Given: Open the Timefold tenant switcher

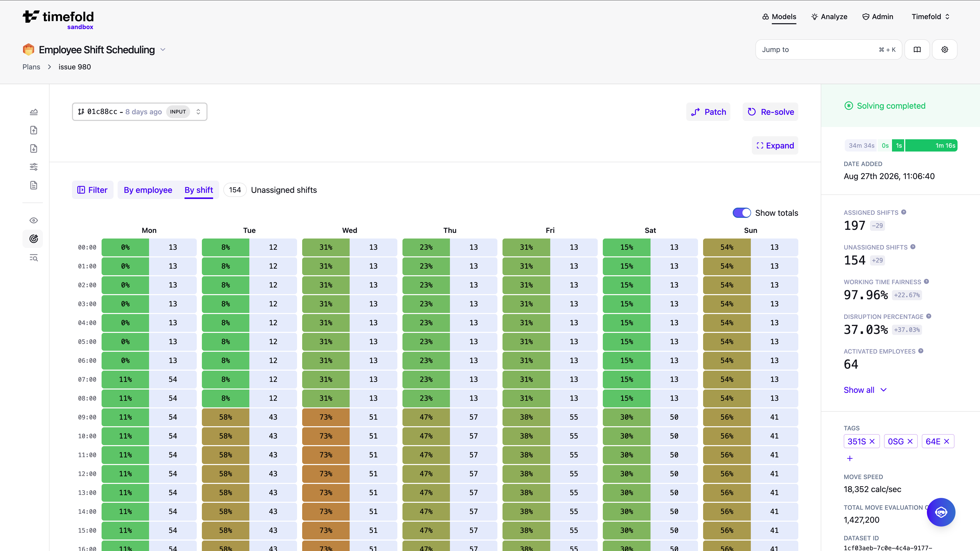Looking at the screenshot, I should pos(930,17).
